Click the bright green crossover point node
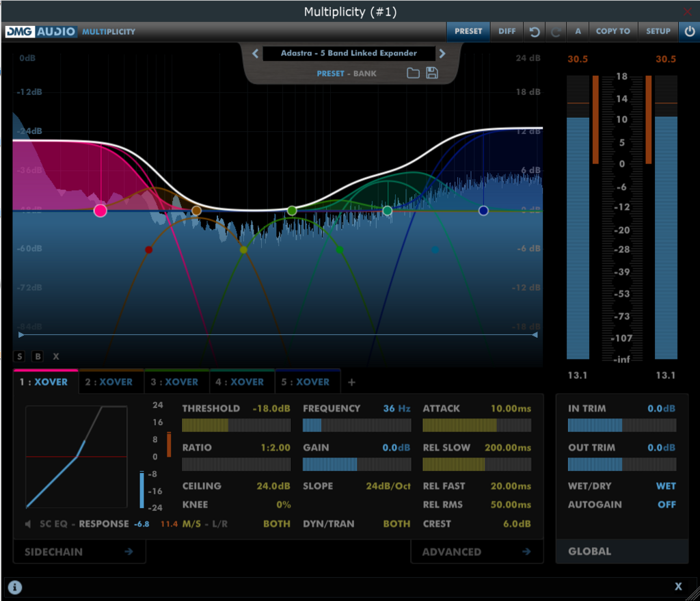 [340, 250]
